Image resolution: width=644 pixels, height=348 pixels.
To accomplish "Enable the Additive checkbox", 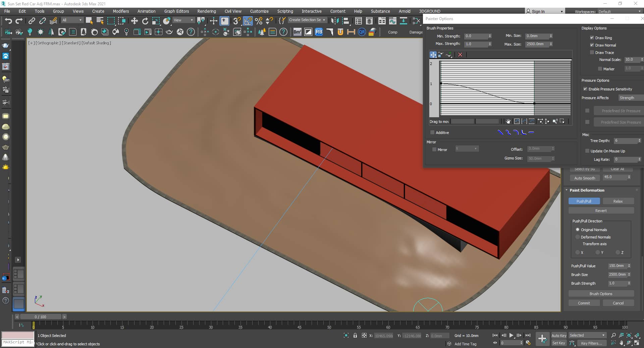I will 432,133.
